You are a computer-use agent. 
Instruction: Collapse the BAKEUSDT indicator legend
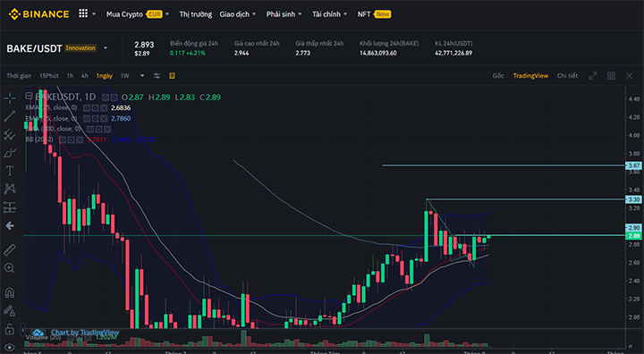29,97
